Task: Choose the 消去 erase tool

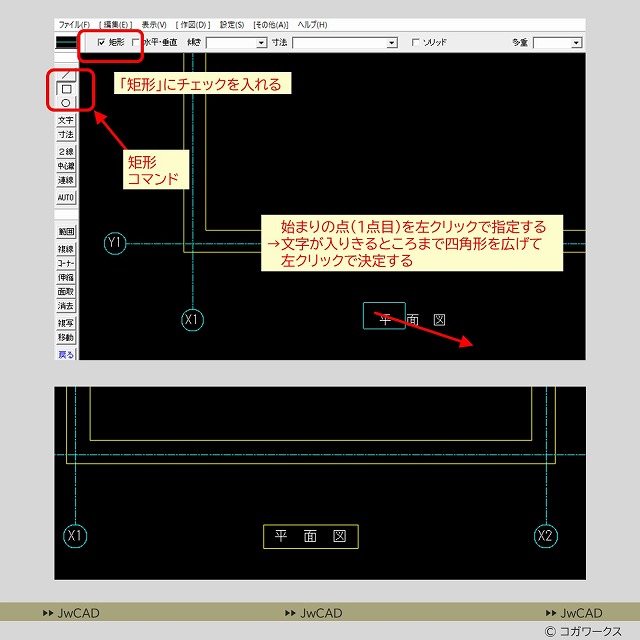Action: pos(66,306)
